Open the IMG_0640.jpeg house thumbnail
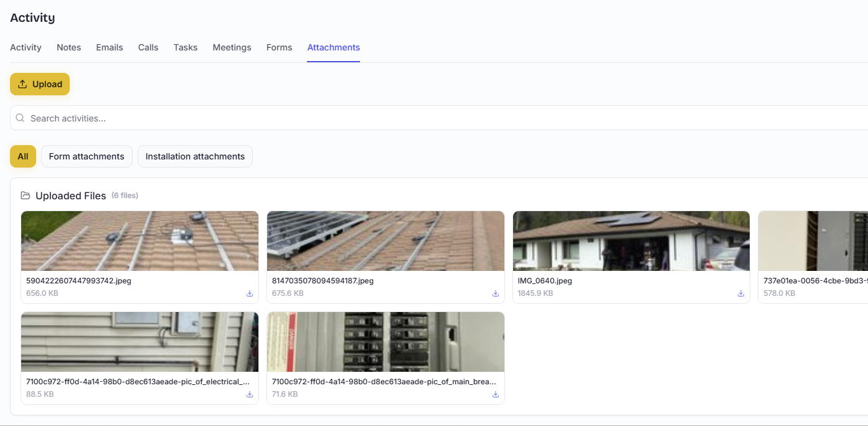The image size is (868, 426). pos(631,241)
